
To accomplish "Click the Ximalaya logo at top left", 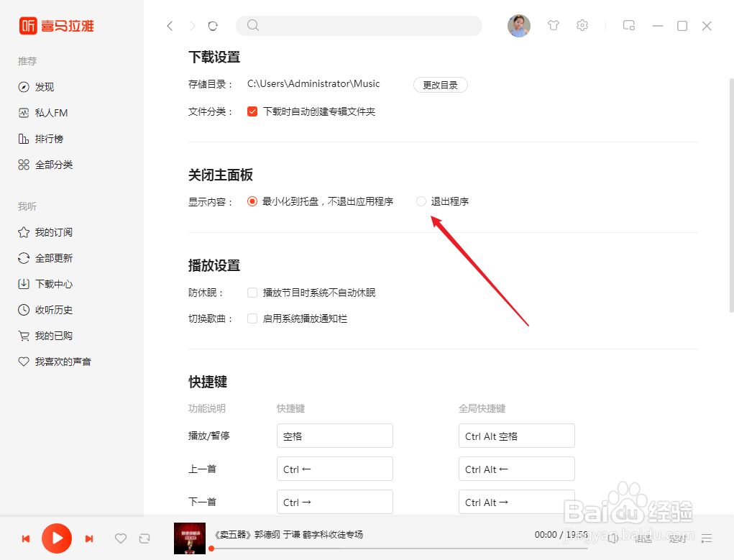I will [x=55, y=26].
